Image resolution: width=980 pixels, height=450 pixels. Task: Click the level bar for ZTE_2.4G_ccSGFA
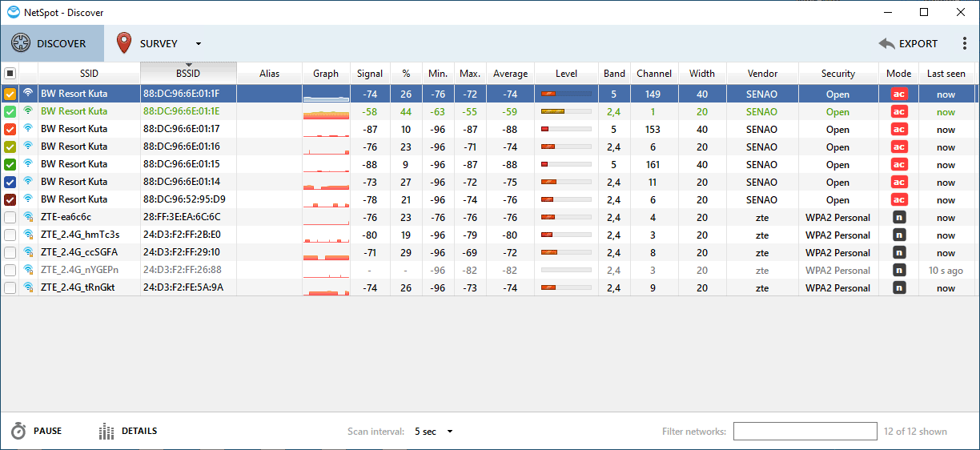pos(566,252)
